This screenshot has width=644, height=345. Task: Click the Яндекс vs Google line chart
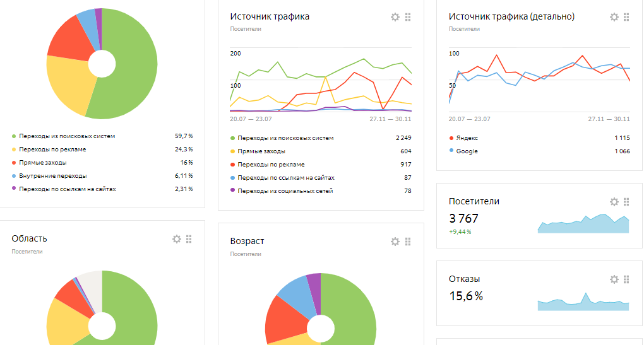pos(539,80)
